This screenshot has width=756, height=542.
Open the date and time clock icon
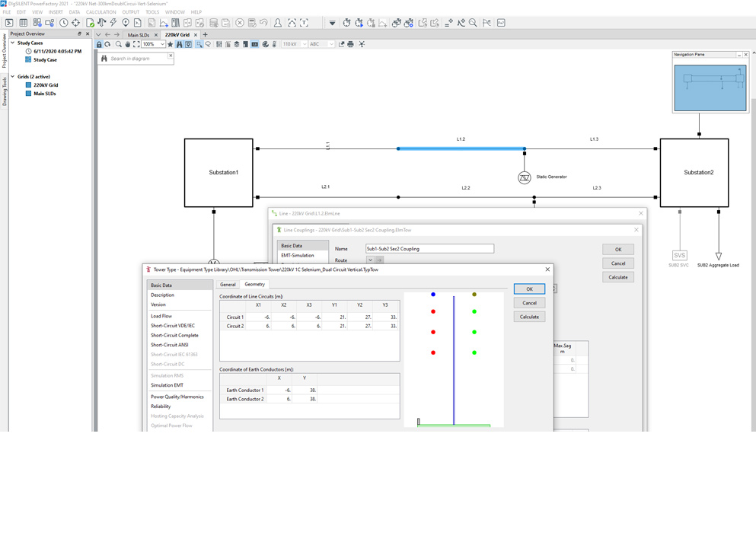click(63, 23)
